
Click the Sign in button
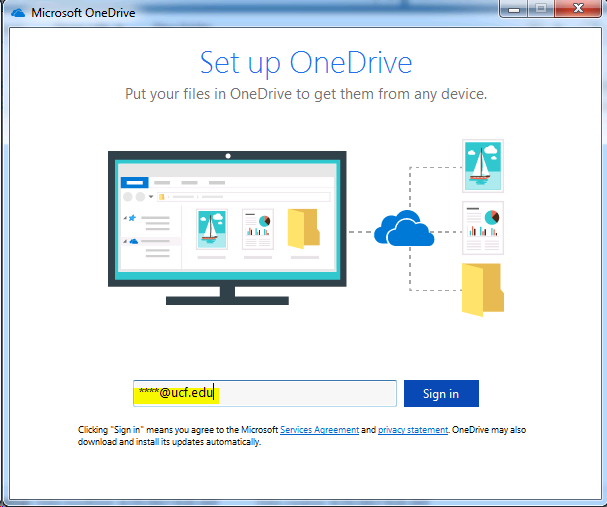point(441,393)
